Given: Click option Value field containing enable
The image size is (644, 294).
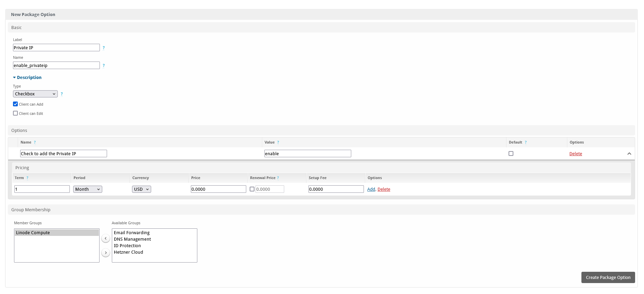Looking at the screenshot, I should click(x=308, y=153).
